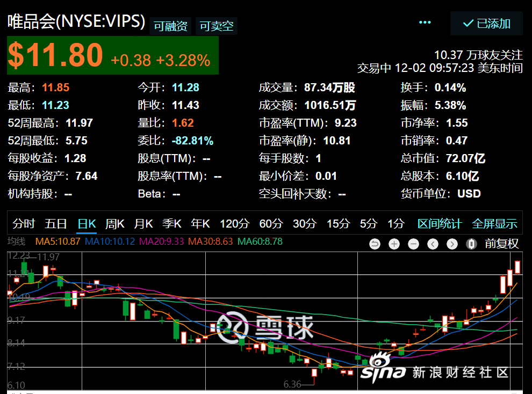Click the 总股本 value 6.10亿
Screen dimensions: 532x394
[463, 176]
